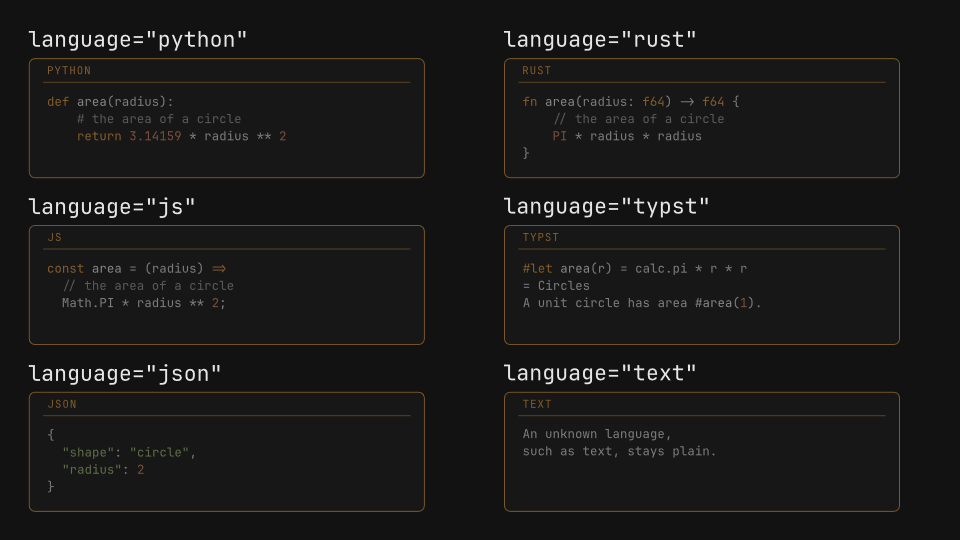Select the TYPST code block label
Image resolution: width=960 pixels, height=540 pixels.
tap(541, 238)
